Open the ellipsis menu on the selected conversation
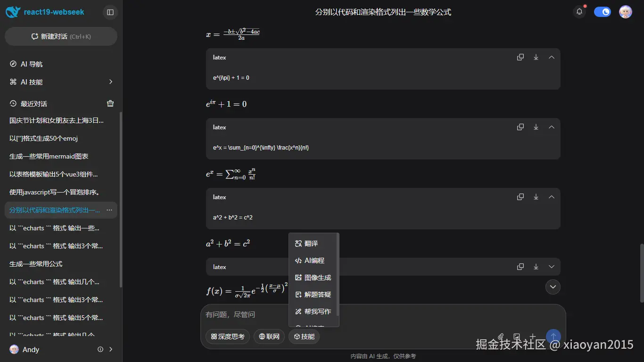Image resolution: width=644 pixels, height=362 pixels. point(109,210)
